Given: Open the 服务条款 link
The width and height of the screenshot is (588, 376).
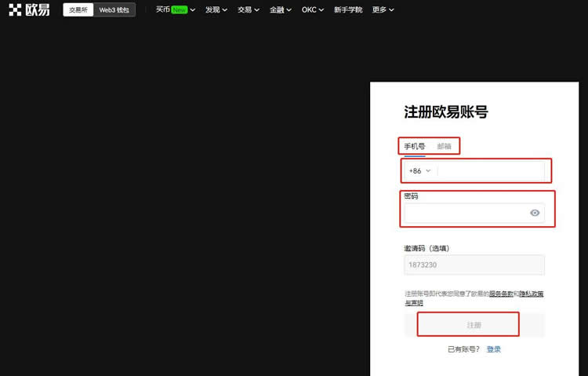Looking at the screenshot, I should [x=501, y=294].
